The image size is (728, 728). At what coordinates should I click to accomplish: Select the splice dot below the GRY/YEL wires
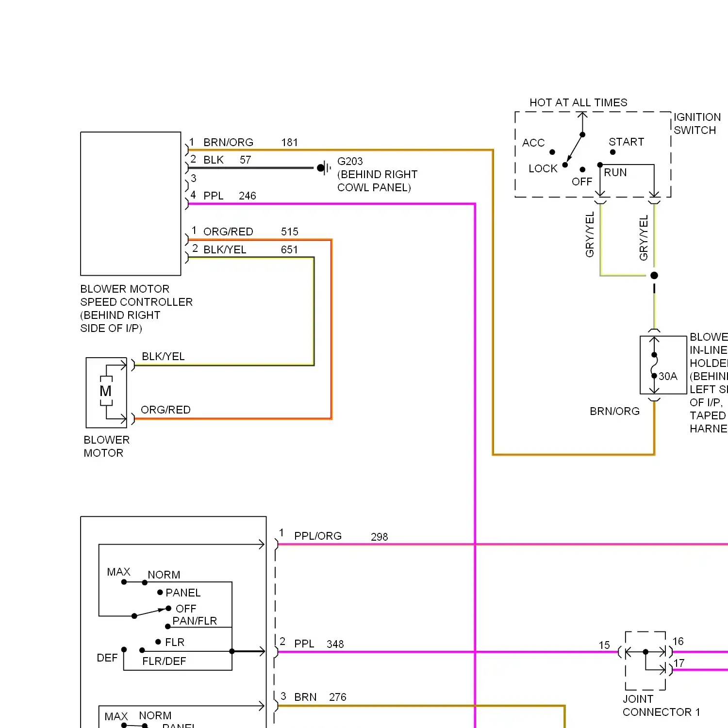[x=654, y=275]
